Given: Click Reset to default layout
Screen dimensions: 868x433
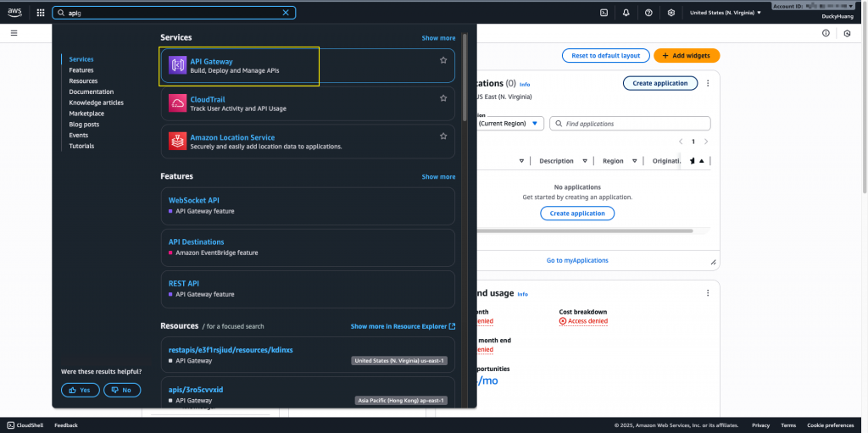Looking at the screenshot, I should [x=605, y=56].
